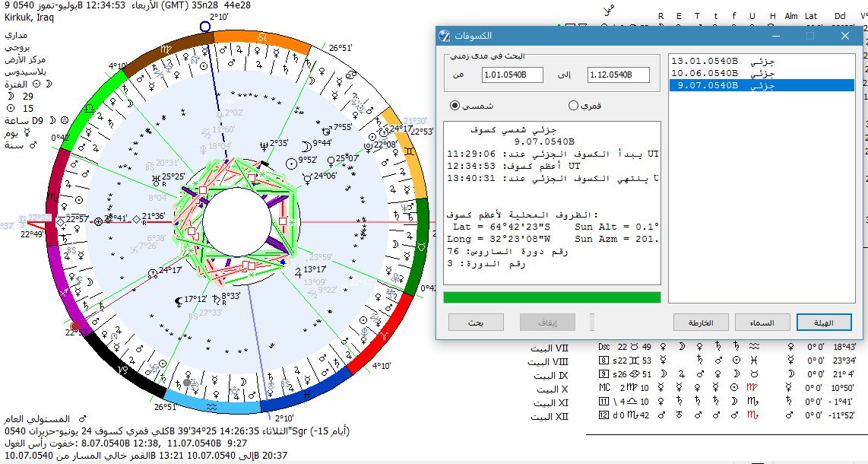The height and width of the screenshot is (464, 868).
Task: Click the البيت VIII row in the table
Action: point(692,361)
